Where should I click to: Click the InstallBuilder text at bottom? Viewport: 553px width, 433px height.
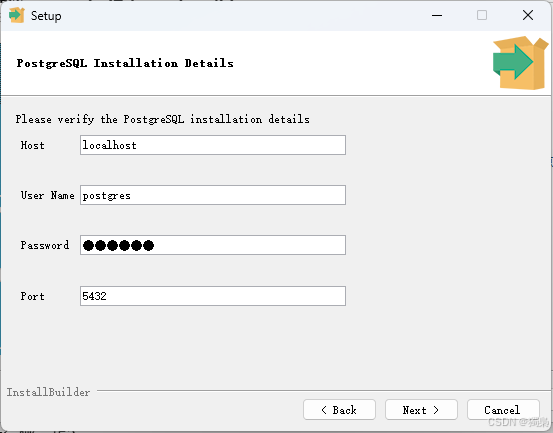[x=48, y=392]
